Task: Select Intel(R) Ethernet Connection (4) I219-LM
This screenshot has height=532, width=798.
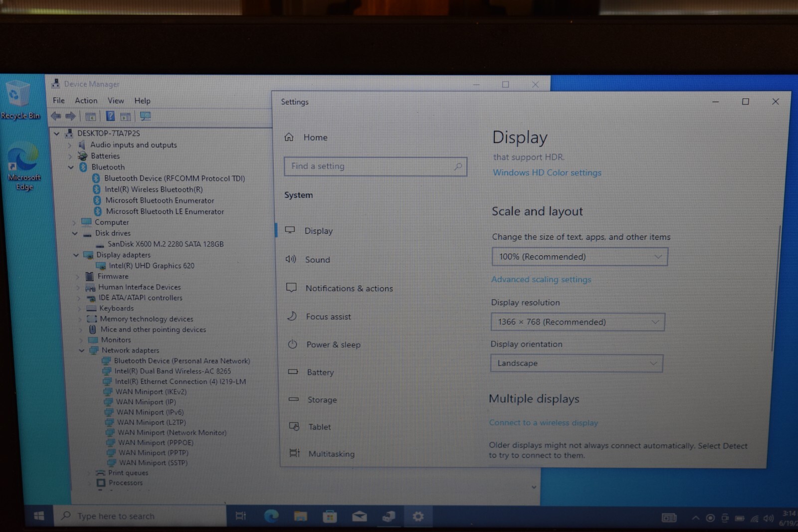Action: coord(181,382)
